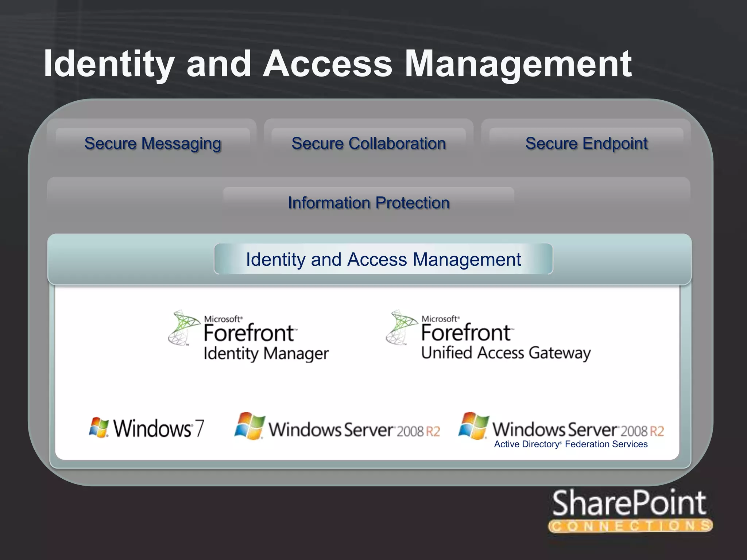This screenshot has width=747, height=560.
Task: Select the Secure Messaging box
Action: click(152, 143)
